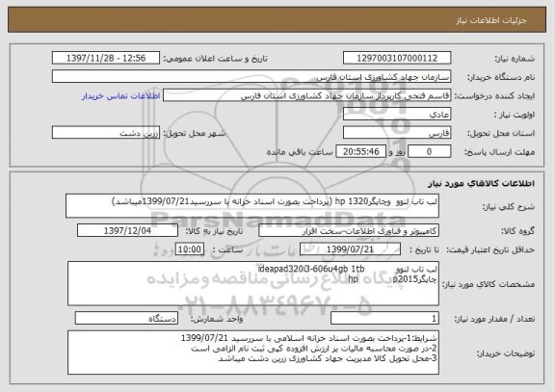The width and height of the screenshot is (555, 392).
Task: Click the label شهر محل تحویل
Action: pos(195,133)
